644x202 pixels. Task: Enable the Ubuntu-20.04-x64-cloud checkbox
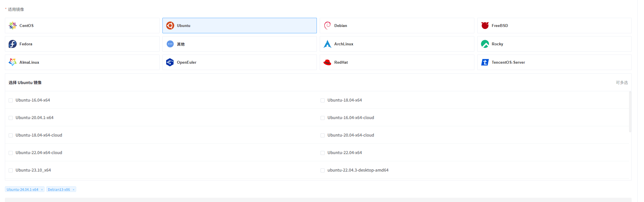click(x=323, y=135)
